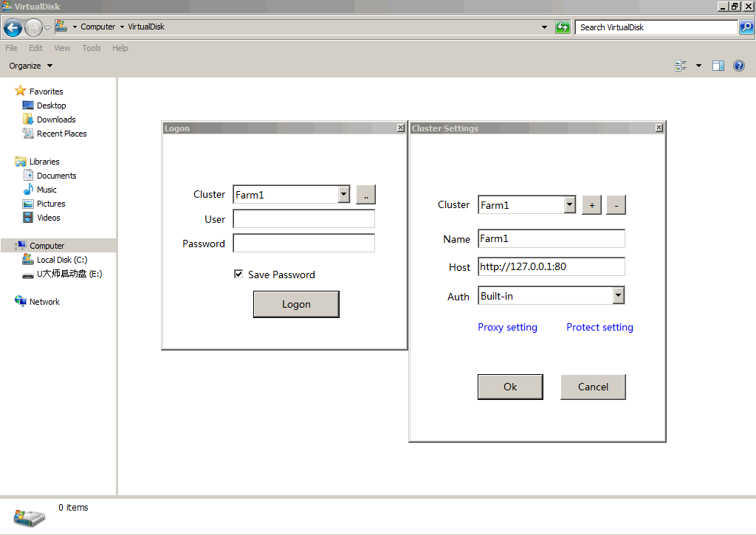
Task: Open the View menu
Action: [63, 48]
